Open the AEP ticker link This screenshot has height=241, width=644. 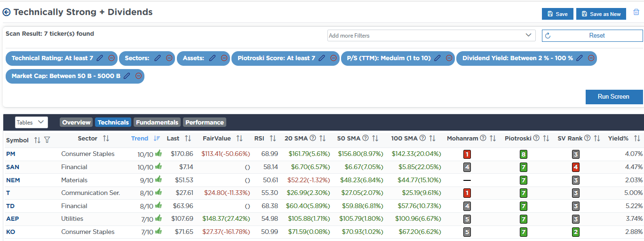click(x=13, y=218)
